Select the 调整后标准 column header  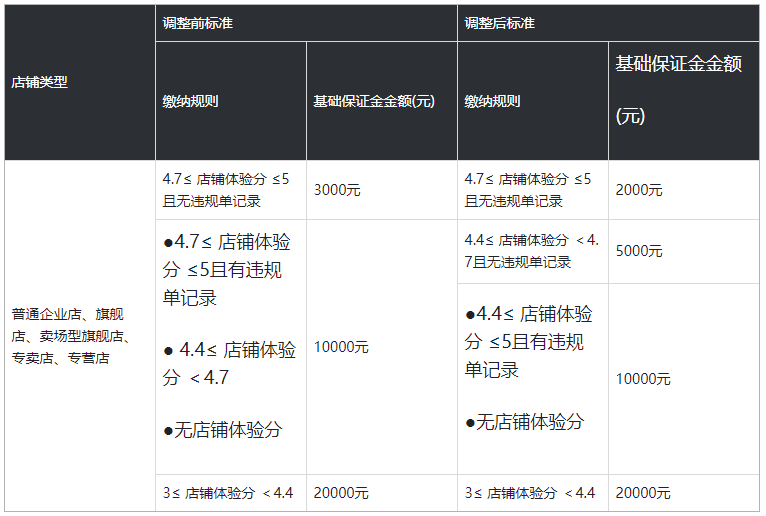[500, 22]
